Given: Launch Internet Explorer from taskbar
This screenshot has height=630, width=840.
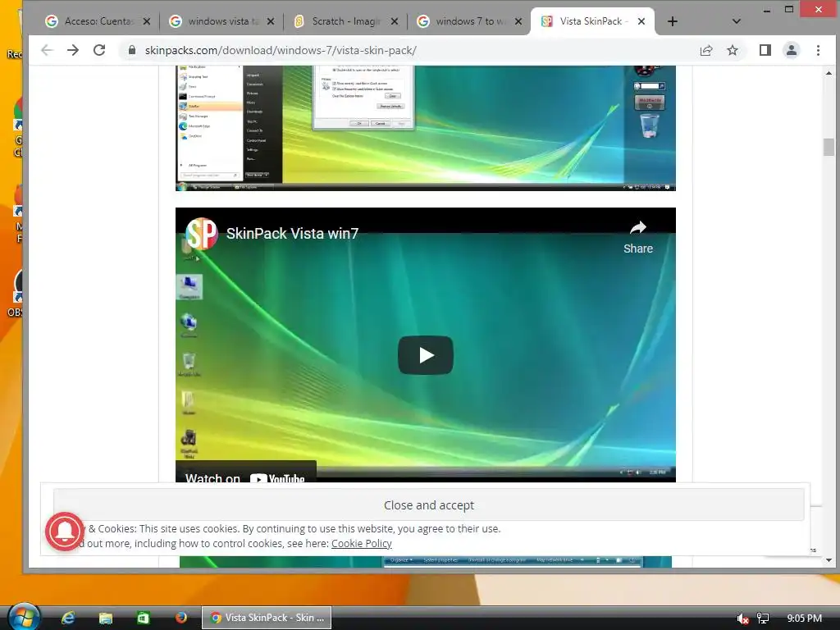Looking at the screenshot, I should 68,618.
